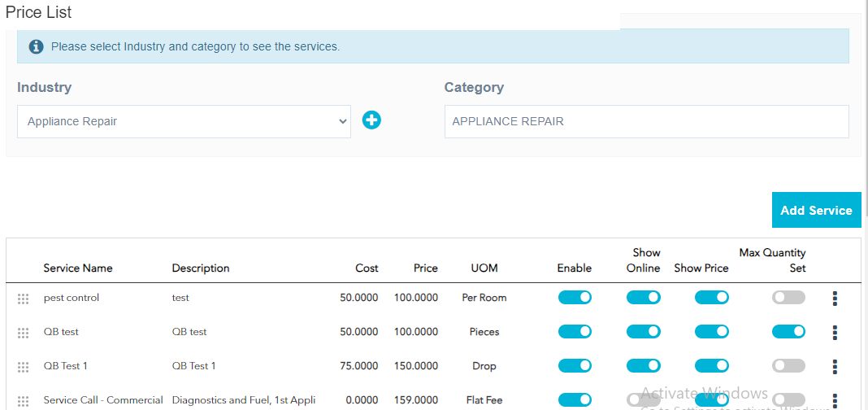Click the Price column header

426,268
